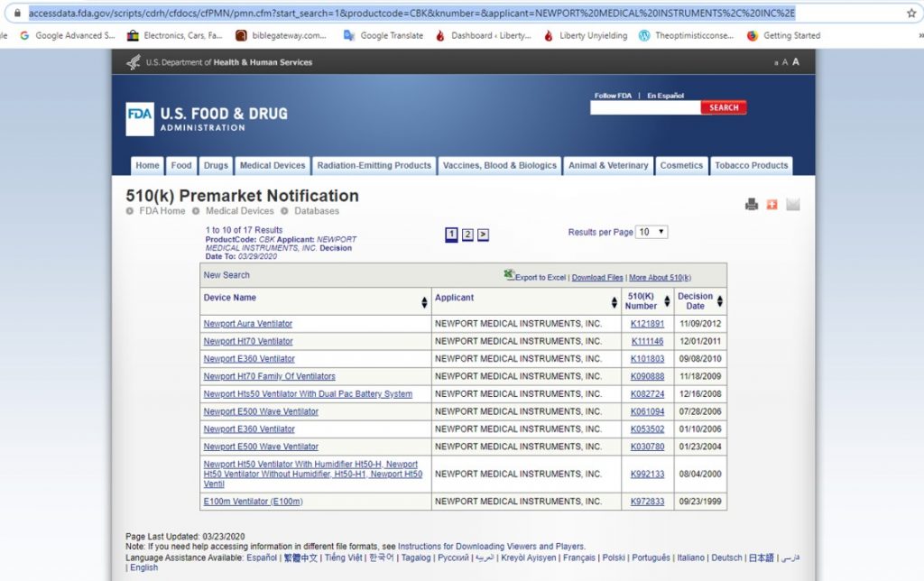Sort by Device Name column arrows
The width and height of the screenshot is (924, 581).
424,302
